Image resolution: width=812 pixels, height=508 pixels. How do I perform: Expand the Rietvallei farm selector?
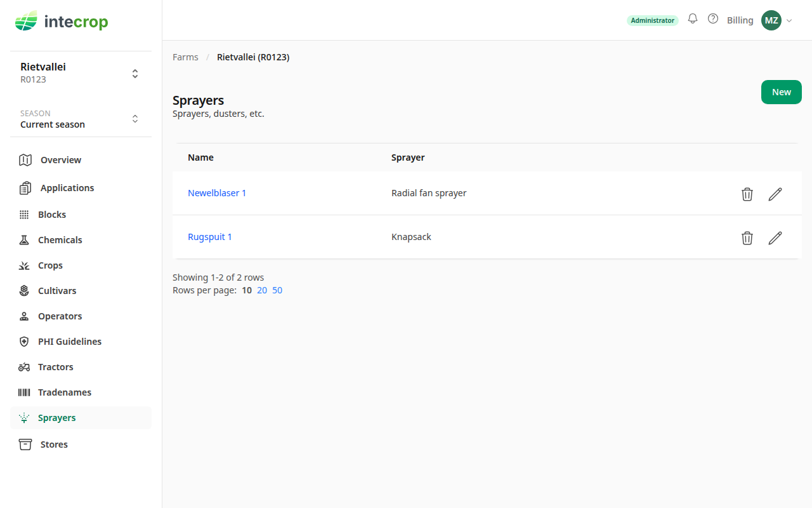[x=81, y=73]
